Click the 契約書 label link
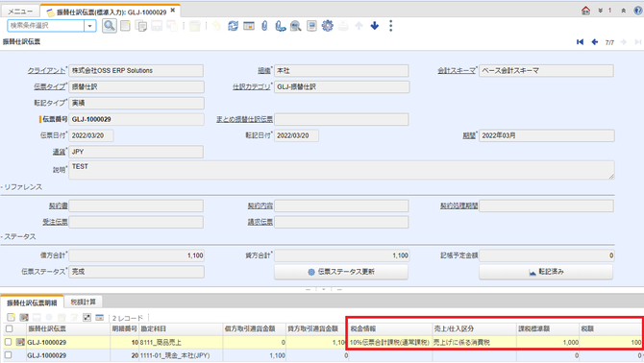The width and height of the screenshot is (644, 363). 59,206
